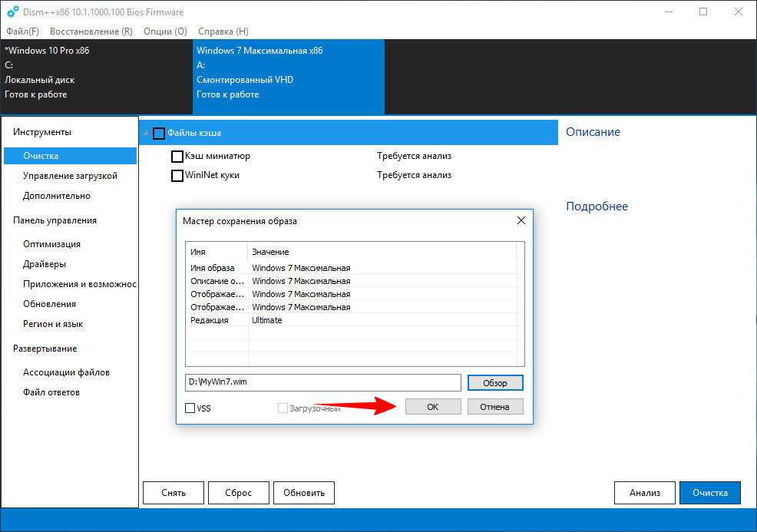
Task: Confirm saving with the OK button
Action: pyautogui.click(x=433, y=406)
